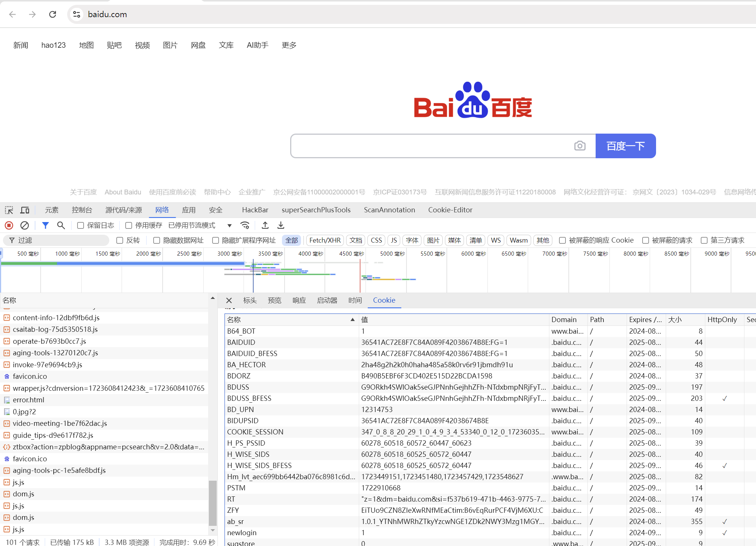Open search with the magnifier icon

coord(61,225)
